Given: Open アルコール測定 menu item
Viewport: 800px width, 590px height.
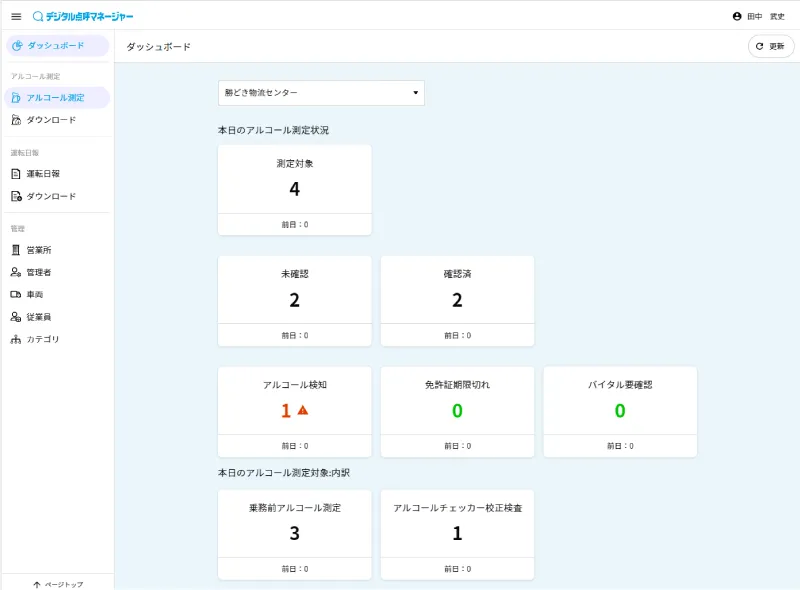Looking at the screenshot, I should coord(58,97).
